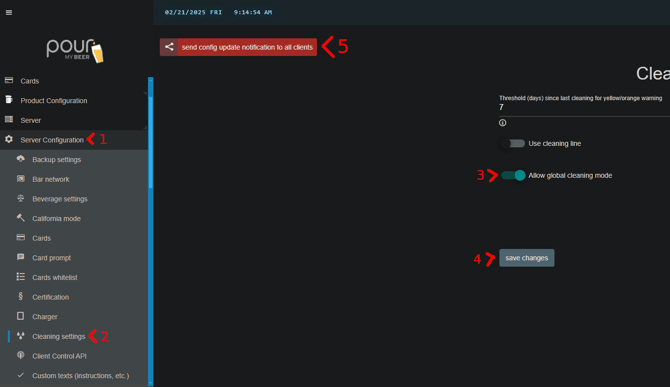Click the Charger device icon
Viewport: 670px width, 387px height.
[x=21, y=316]
